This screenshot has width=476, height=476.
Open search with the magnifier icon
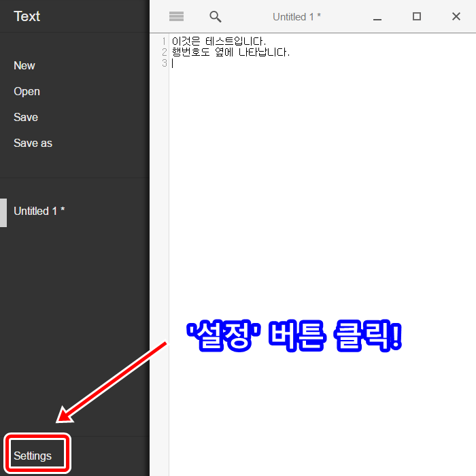(216, 16)
